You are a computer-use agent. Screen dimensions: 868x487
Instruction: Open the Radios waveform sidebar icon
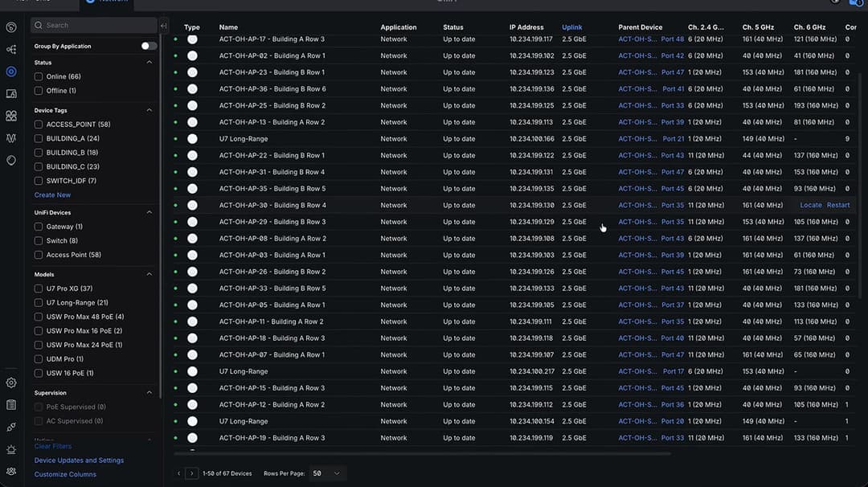11,138
